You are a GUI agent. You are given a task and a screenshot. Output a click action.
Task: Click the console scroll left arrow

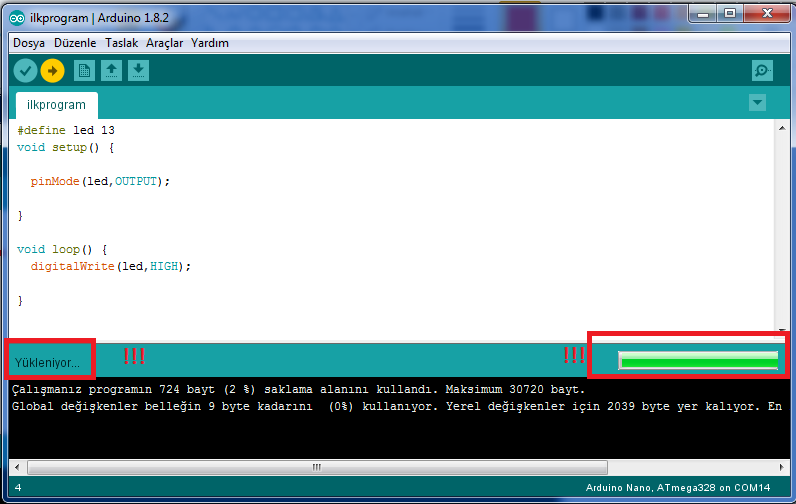(x=17, y=467)
